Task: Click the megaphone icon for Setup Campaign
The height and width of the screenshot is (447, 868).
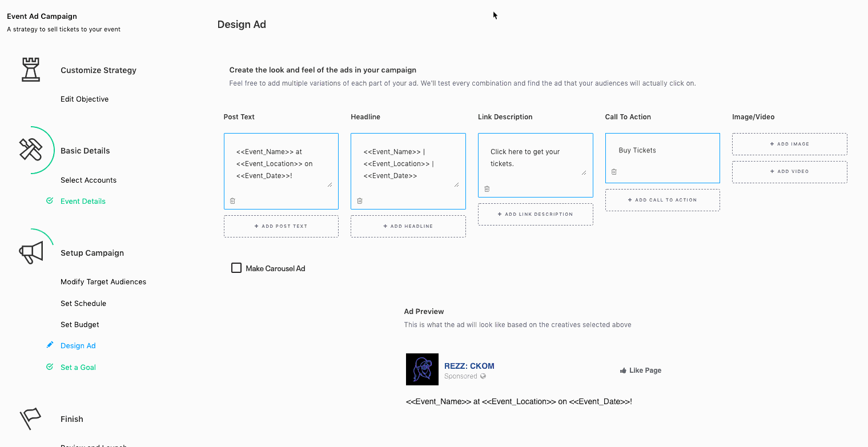Action: pyautogui.click(x=31, y=252)
